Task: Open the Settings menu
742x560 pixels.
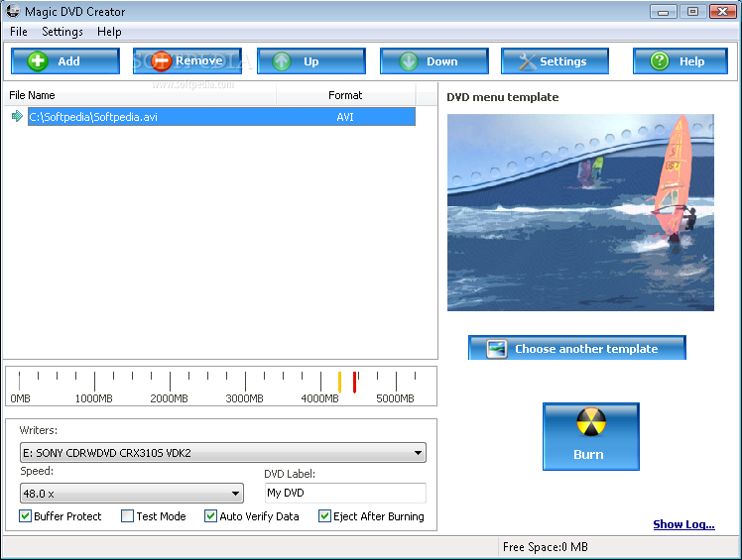Action: click(62, 32)
